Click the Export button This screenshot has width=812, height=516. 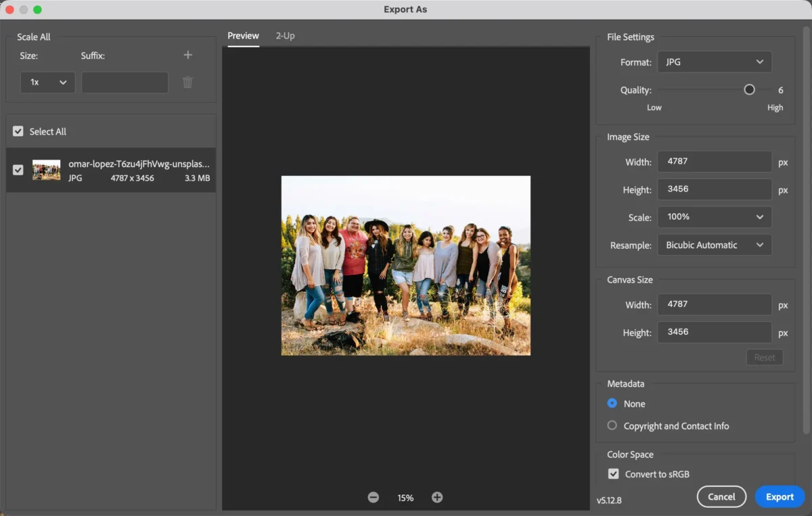click(780, 497)
